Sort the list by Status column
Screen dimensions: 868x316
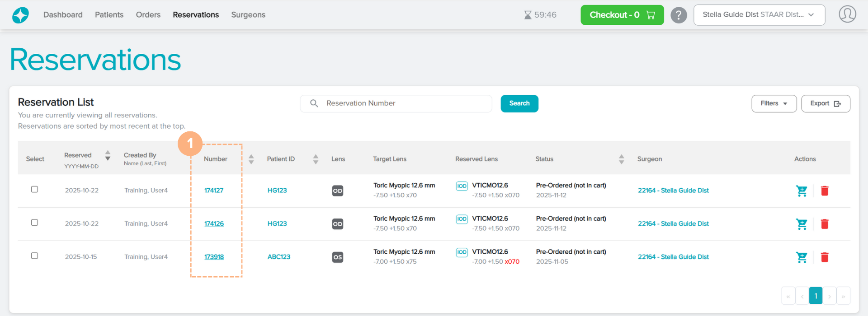point(621,159)
